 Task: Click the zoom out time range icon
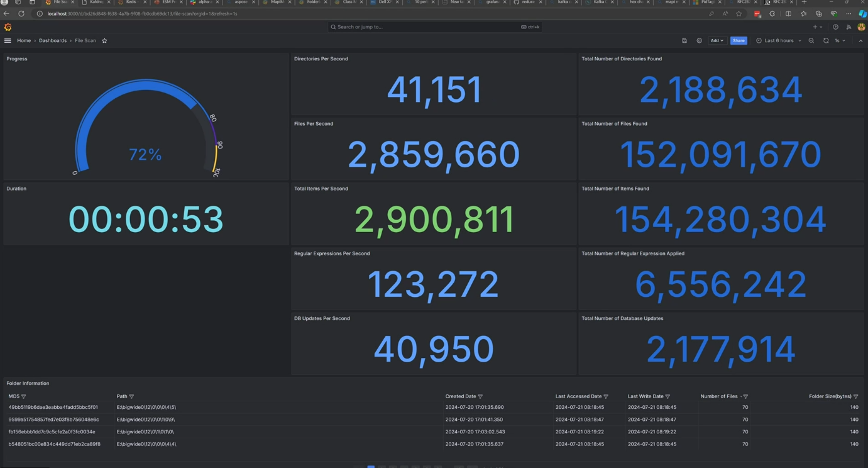811,41
